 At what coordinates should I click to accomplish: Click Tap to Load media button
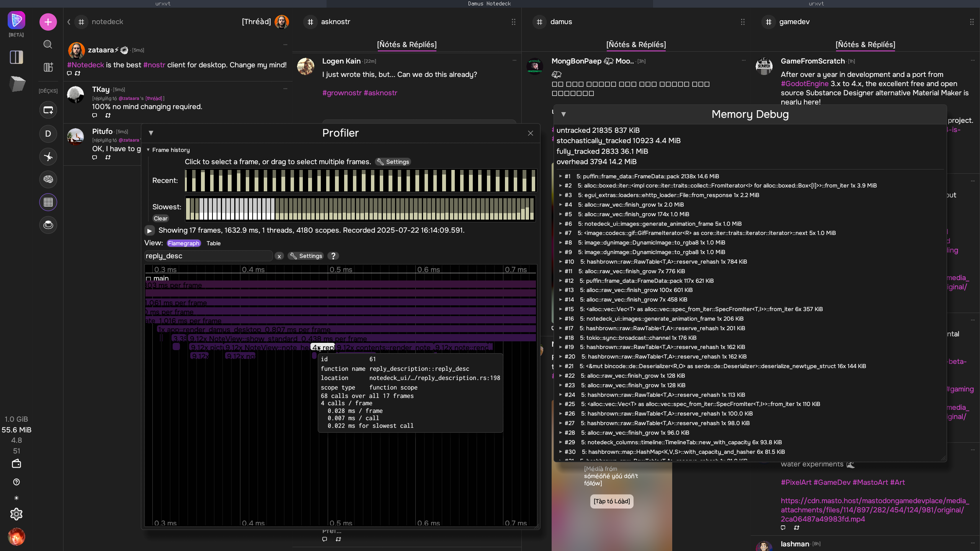click(x=612, y=501)
